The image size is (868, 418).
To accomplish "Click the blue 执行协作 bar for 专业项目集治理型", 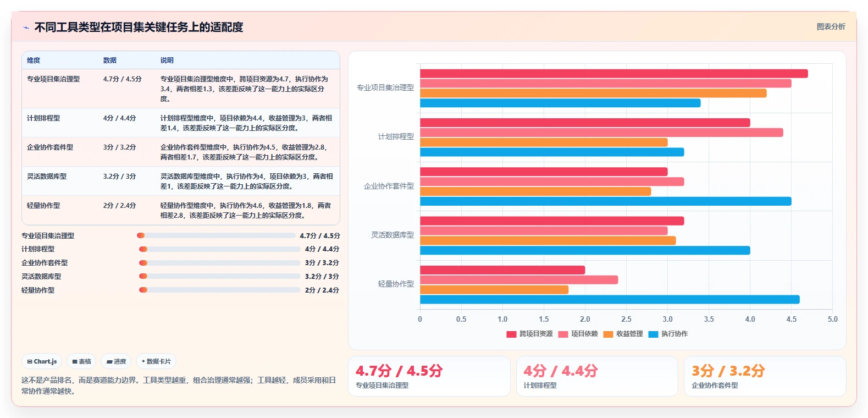I will point(560,103).
